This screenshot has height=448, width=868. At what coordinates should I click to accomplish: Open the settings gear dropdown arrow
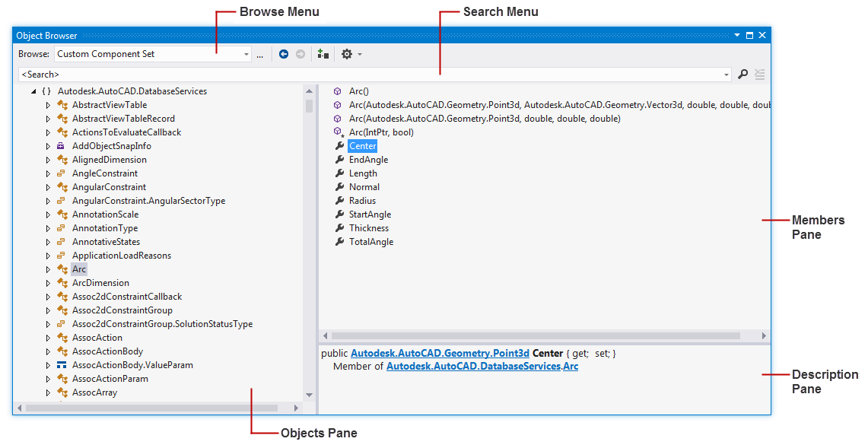click(360, 54)
